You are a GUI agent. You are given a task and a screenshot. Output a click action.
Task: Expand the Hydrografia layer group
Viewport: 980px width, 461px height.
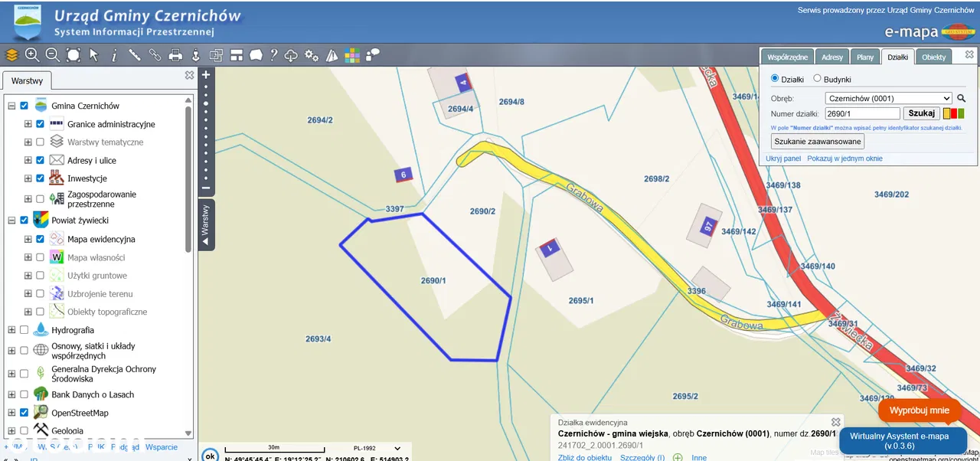[x=11, y=330]
